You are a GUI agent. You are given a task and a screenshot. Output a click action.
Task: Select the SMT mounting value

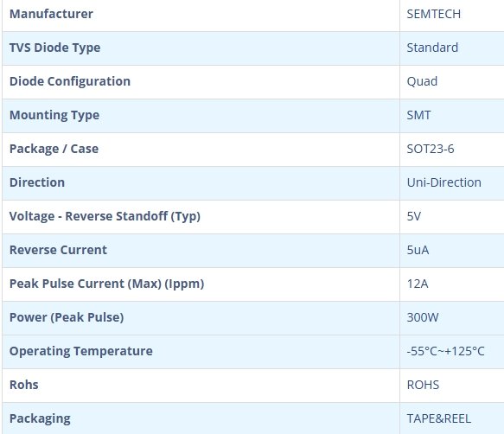pyautogui.click(x=418, y=115)
